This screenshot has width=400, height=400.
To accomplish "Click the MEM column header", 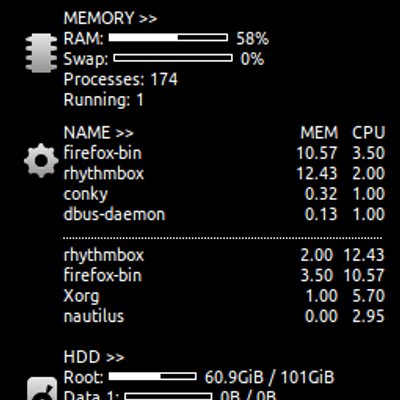I will pyautogui.click(x=319, y=133).
